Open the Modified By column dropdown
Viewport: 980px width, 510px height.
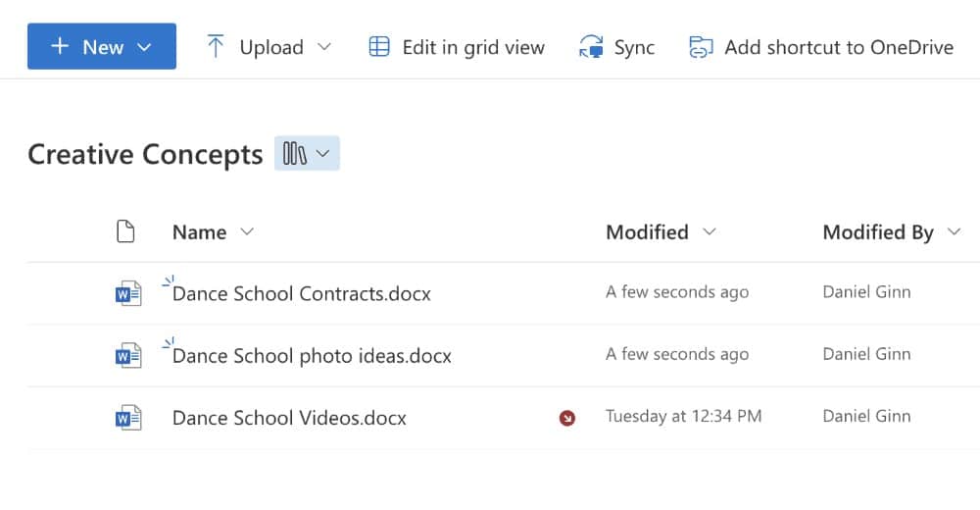(x=954, y=232)
